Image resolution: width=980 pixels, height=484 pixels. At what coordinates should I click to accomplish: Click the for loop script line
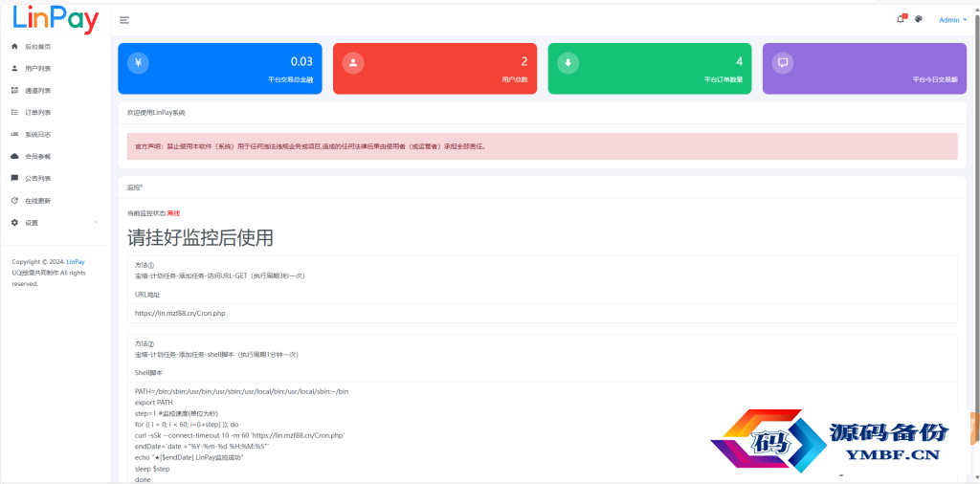point(187,424)
